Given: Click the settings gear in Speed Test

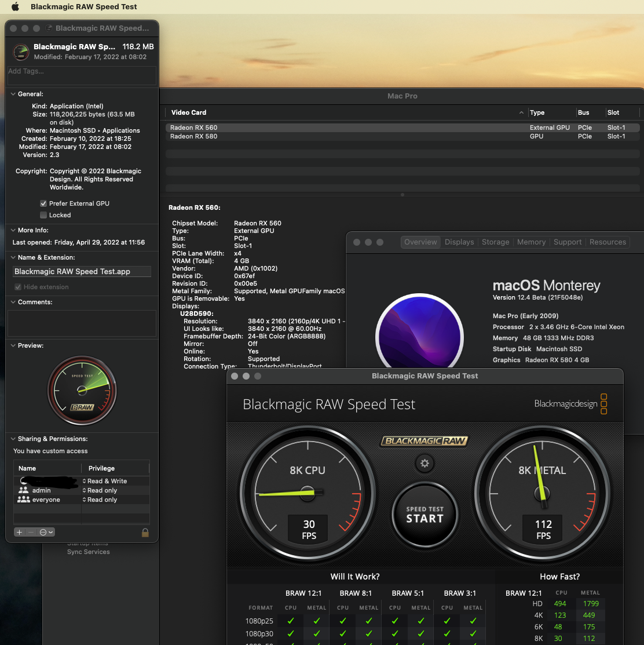Looking at the screenshot, I should click(x=425, y=464).
